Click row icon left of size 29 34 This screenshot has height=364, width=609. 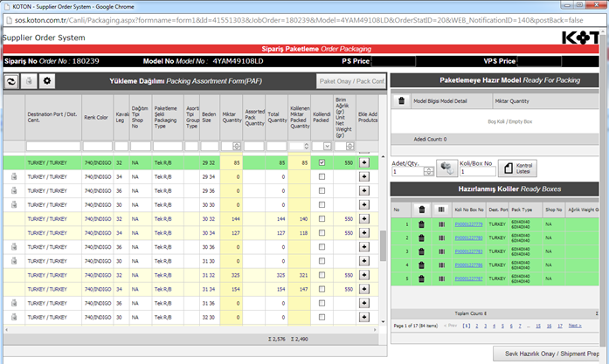tap(14, 176)
